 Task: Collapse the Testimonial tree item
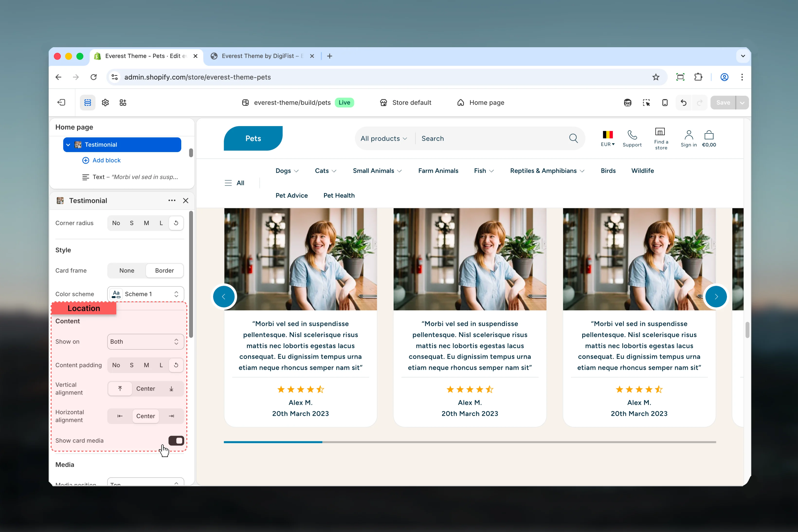pos(68,145)
